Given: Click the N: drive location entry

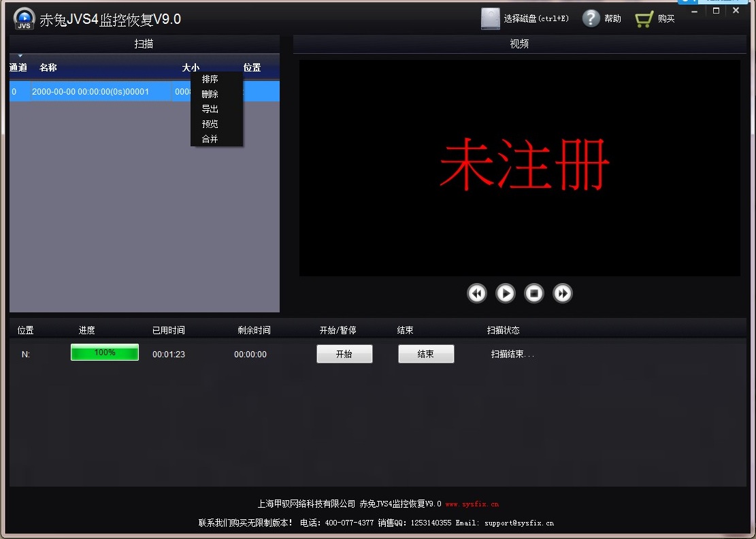Looking at the screenshot, I should [x=26, y=355].
